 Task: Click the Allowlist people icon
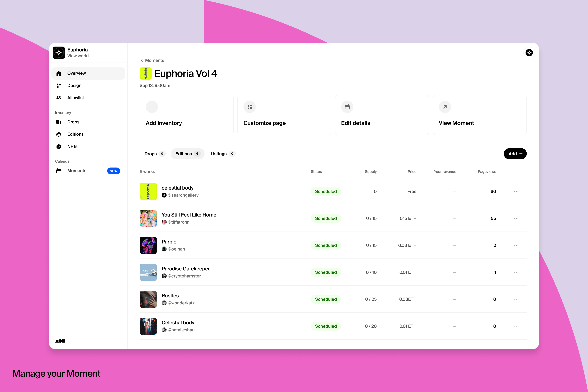59,98
